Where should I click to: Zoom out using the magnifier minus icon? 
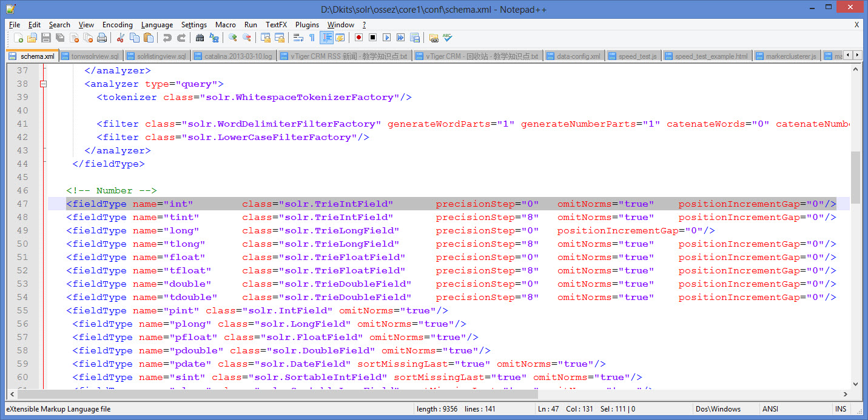(x=246, y=38)
